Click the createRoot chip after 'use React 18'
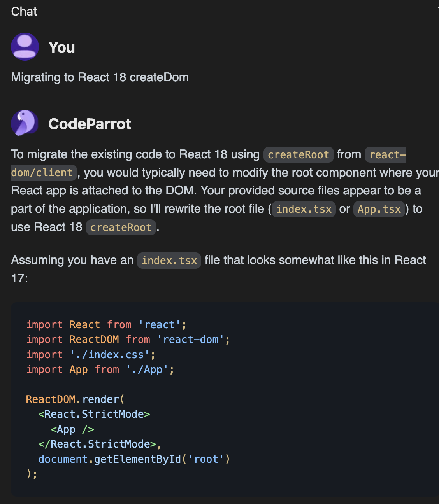This screenshot has width=439, height=504. click(121, 227)
